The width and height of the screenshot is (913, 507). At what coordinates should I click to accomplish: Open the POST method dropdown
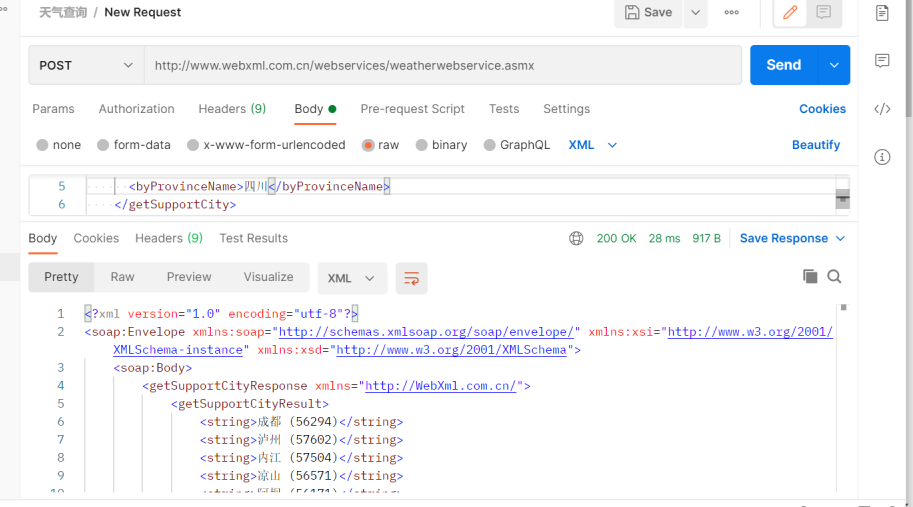pyautogui.click(x=86, y=65)
